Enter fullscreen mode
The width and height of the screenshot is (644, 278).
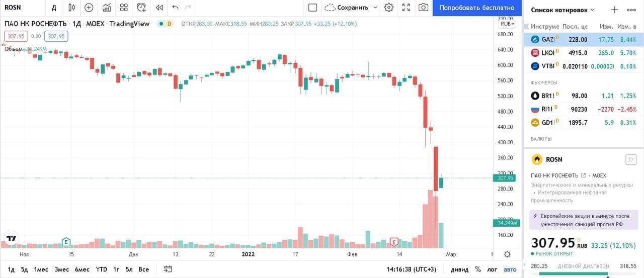coord(407,8)
